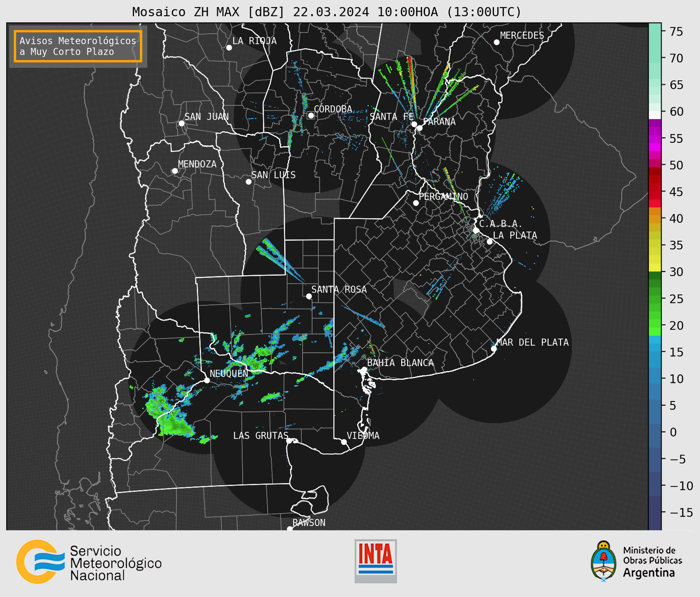Image resolution: width=700 pixels, height=597 pixels.
Task: Click the MAR DEL PLATA city marker
Action: (x=494, y=349)
